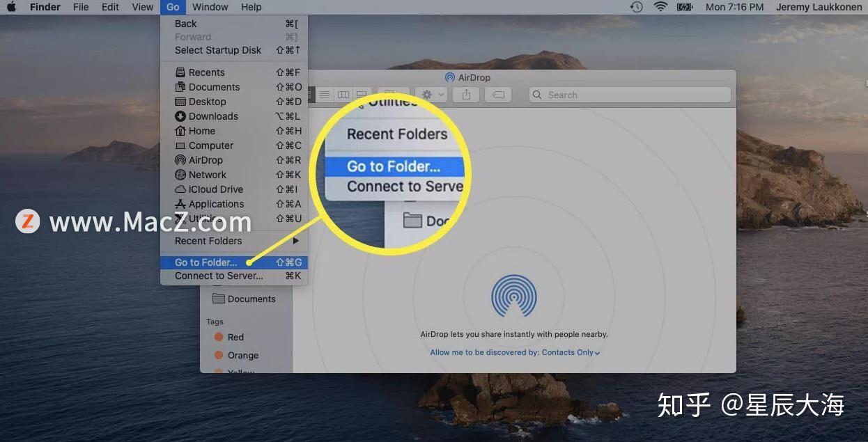Go to Computer from Go menu
Image resolution: width=868 pixels, height=442 pixels.
(x=234, y=145)
